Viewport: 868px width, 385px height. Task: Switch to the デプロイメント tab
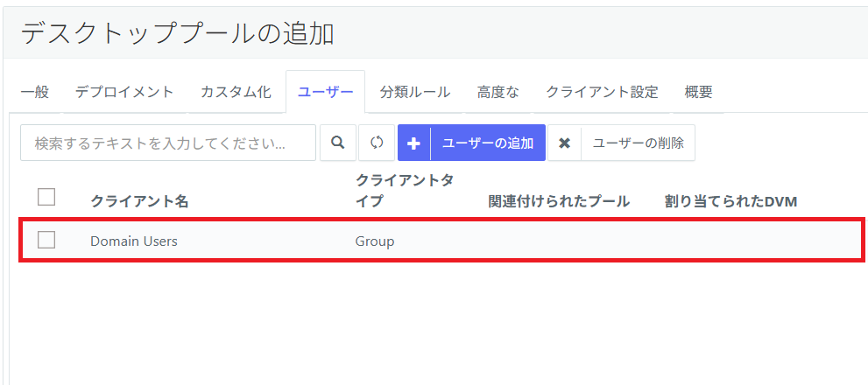(x=124, y=92)
